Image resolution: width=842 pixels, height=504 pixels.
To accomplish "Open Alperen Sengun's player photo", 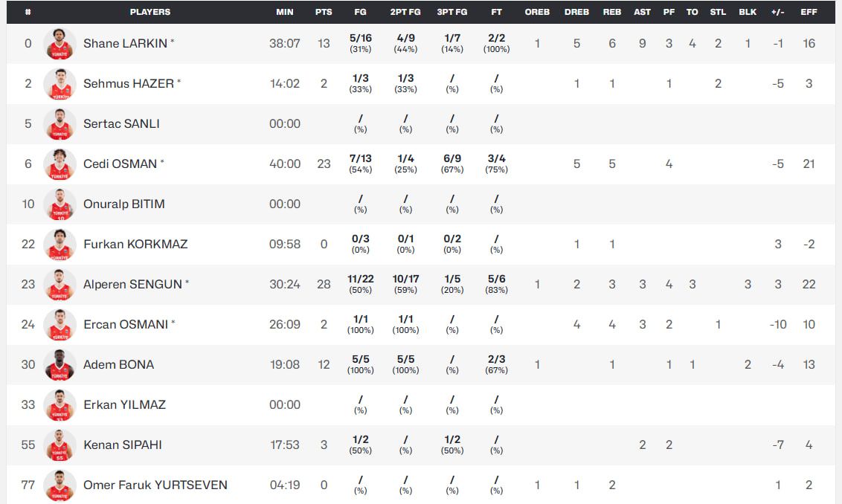I will 60,285.
